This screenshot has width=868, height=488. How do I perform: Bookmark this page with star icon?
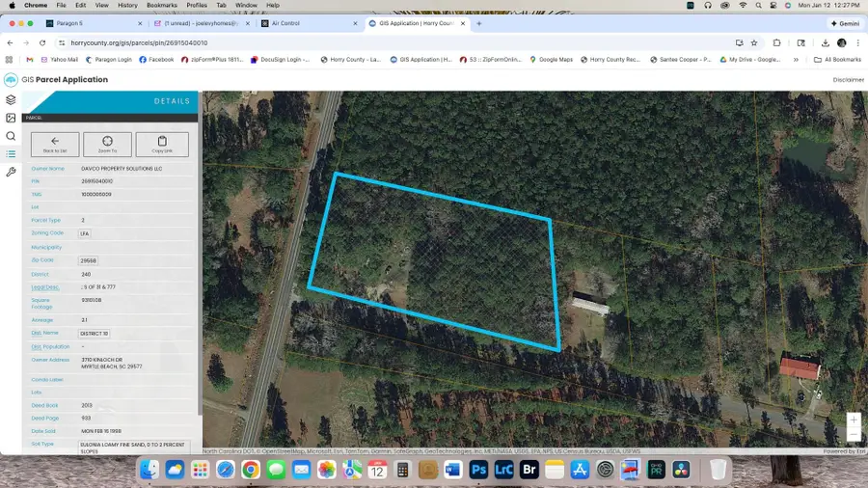click(x=754, y=42)
